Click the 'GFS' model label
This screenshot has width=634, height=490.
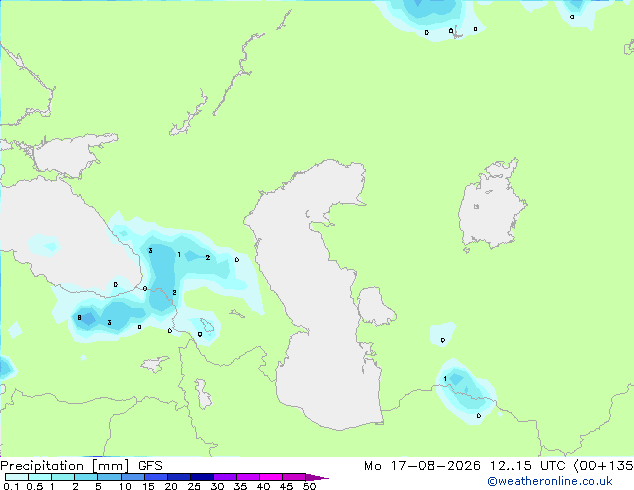coord(150,466)
